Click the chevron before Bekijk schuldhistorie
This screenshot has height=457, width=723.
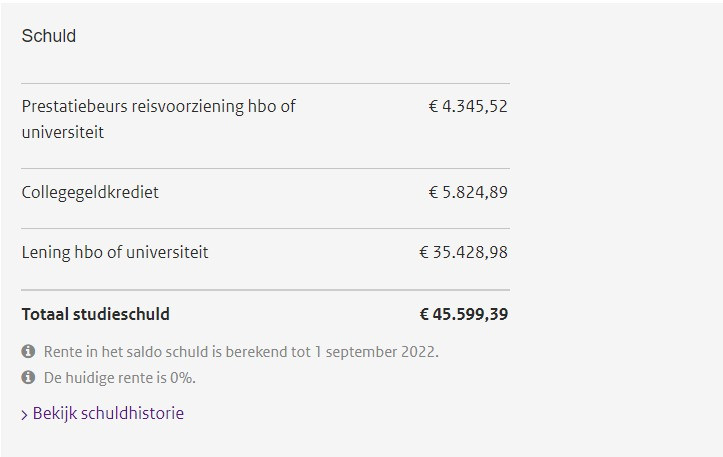(x=24, y=415)
